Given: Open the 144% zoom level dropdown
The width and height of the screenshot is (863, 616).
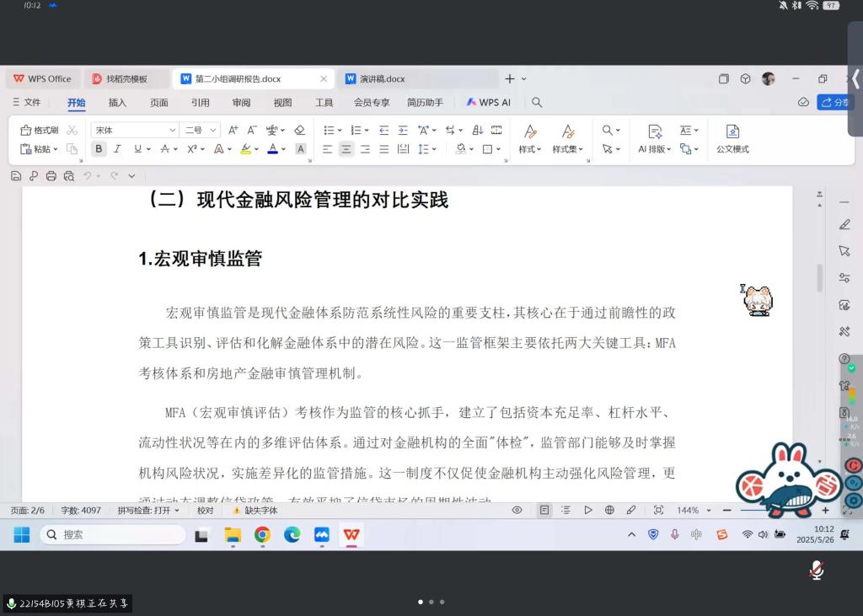Looking at the screenshot, I should [708, 511].
